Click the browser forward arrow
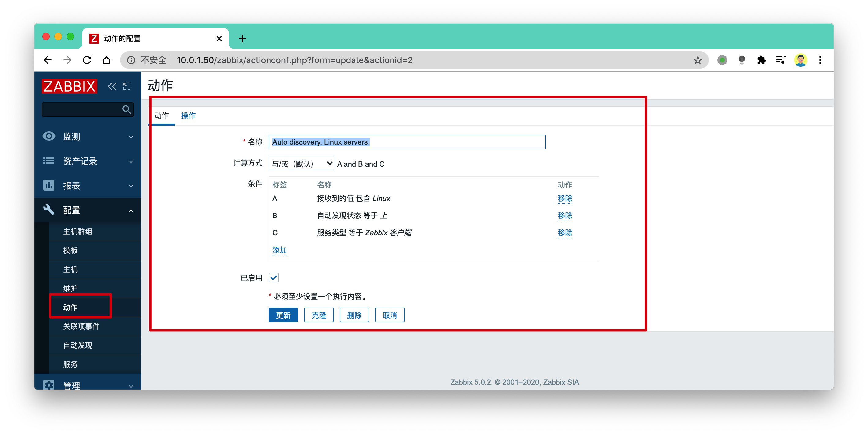 coord(67,60)
